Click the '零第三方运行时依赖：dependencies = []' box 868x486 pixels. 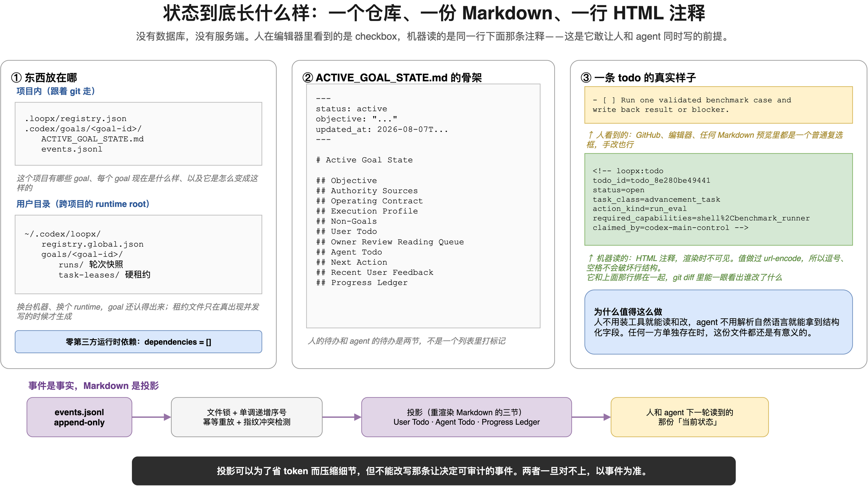[138, 342]
